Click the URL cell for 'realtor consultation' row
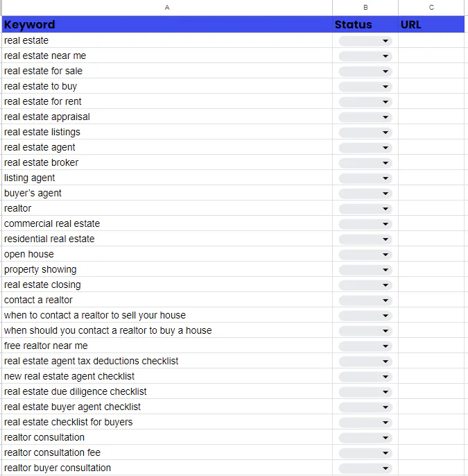 coord(431,437)
